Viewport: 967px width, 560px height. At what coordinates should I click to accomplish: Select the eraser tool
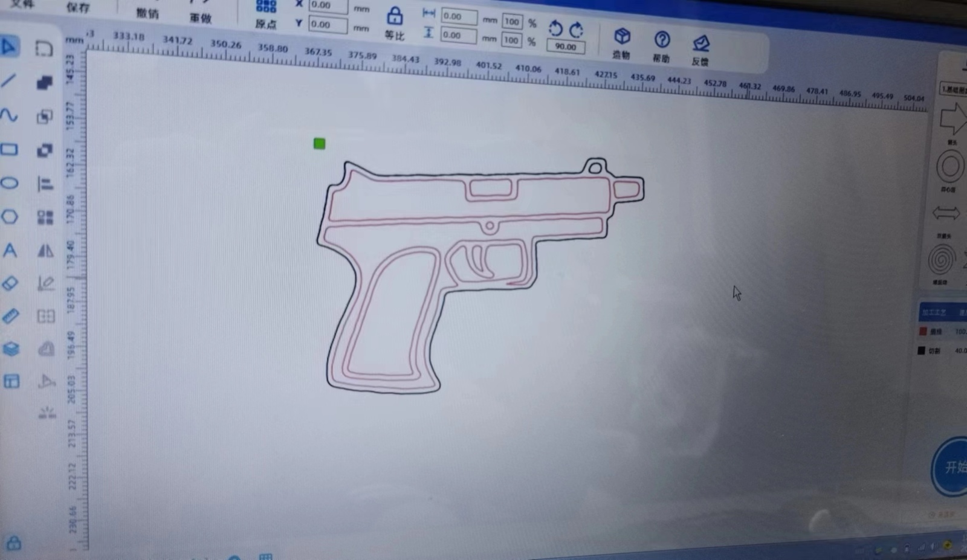(10, 283)
